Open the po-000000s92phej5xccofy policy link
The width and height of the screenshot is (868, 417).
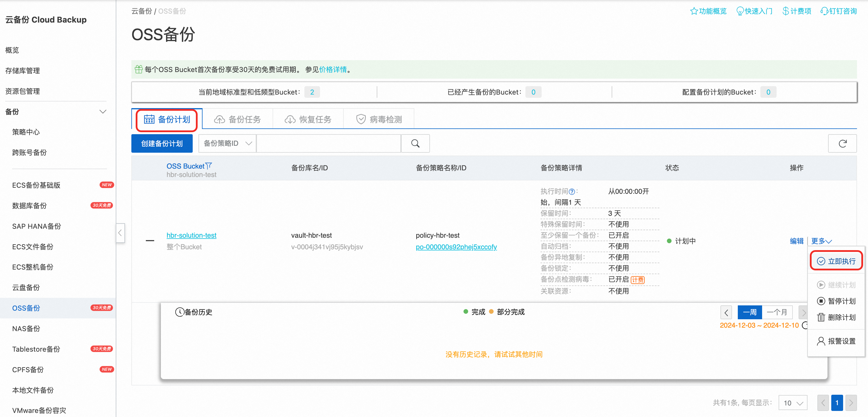pos(456,247)
